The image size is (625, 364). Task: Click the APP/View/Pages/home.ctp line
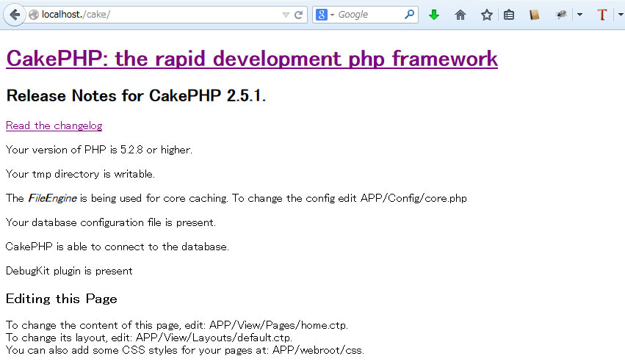(x=177, y=325)
